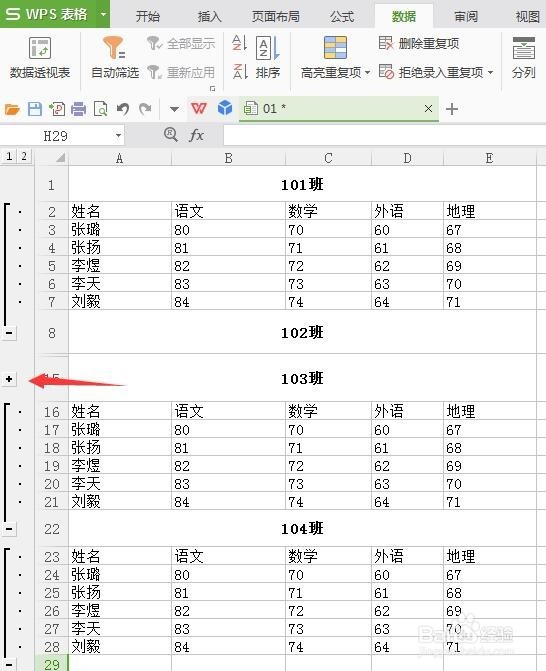Open the sort group dialog launcher
Screen dimensions: 546x671
pos(212,89)
